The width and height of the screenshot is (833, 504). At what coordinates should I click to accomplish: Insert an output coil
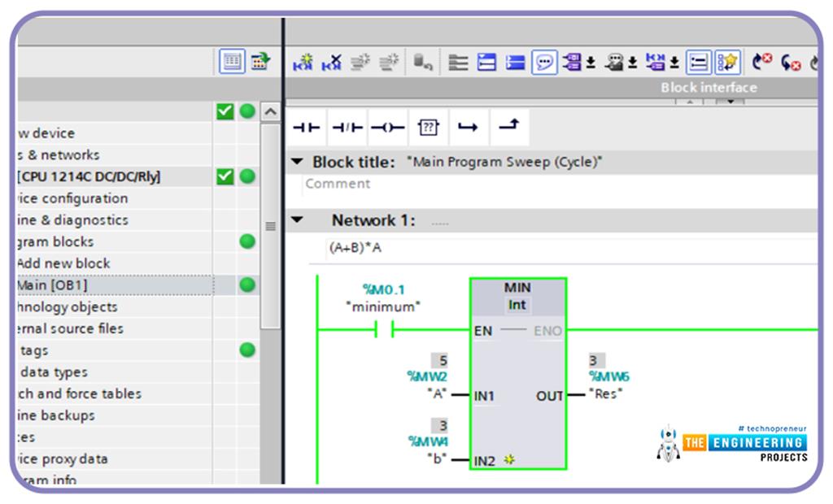(x=388, y=128)
